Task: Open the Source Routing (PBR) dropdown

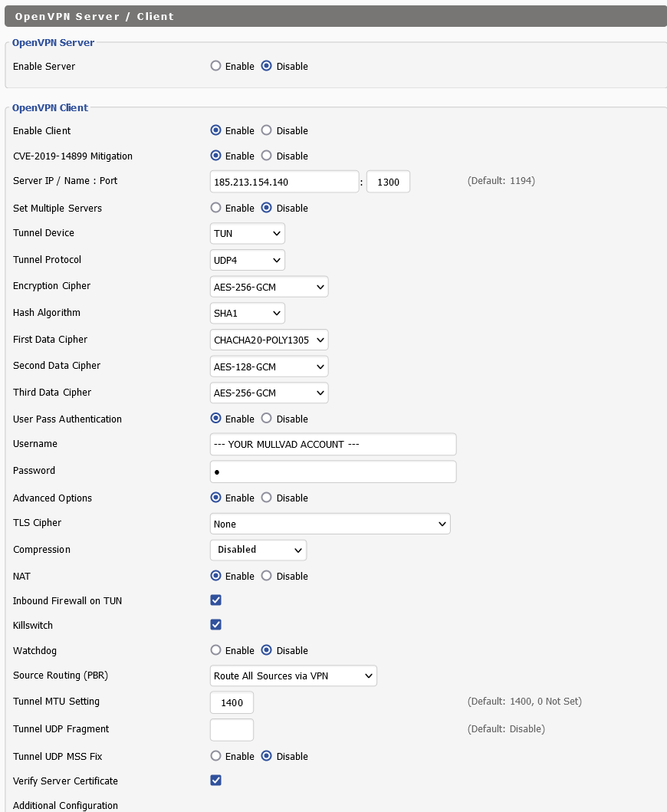Action: (293, 676)
